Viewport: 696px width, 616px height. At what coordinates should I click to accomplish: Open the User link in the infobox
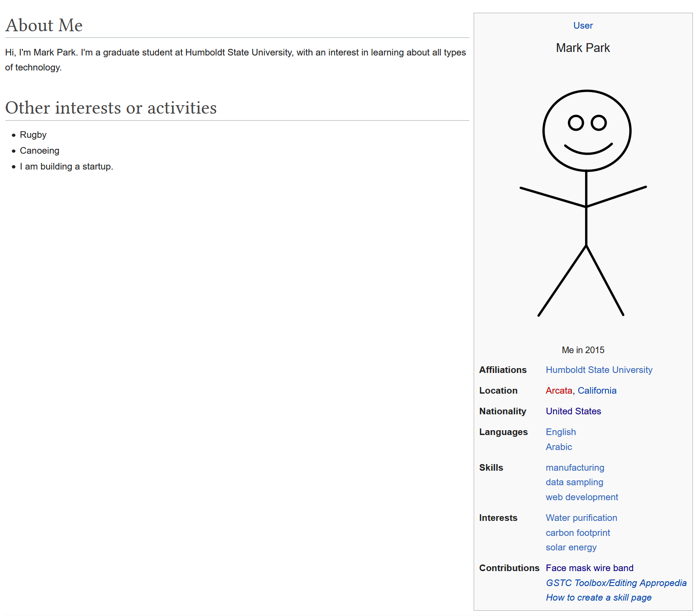pos(583,26)
